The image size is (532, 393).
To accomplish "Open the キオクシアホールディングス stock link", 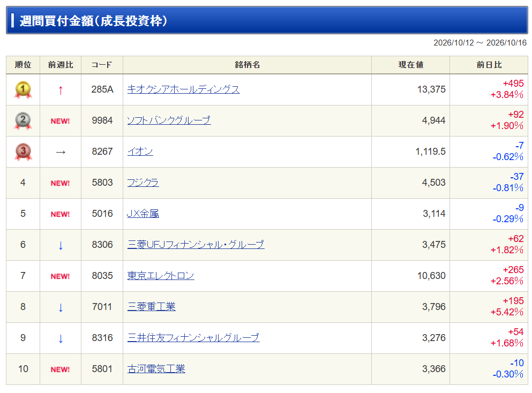I will 183,89.
